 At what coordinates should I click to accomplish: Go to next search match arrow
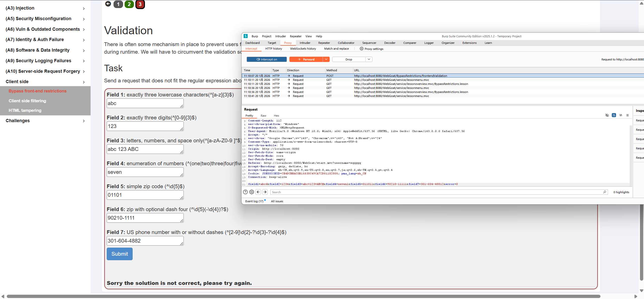coord(265,192)
